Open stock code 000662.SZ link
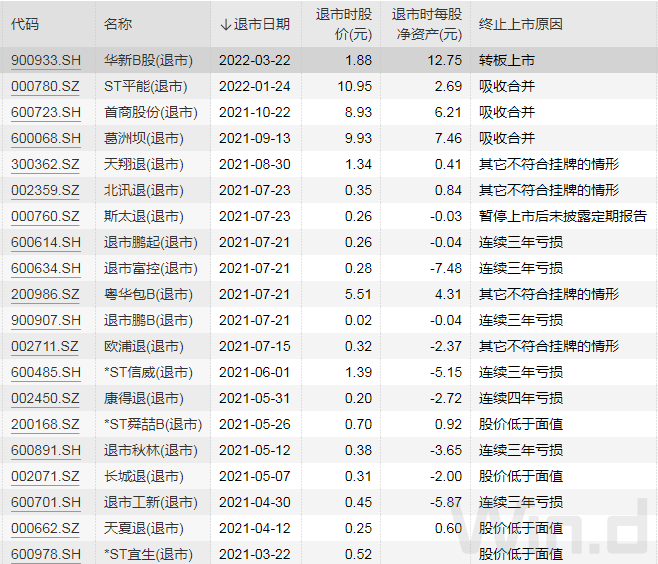Image resolution: width=658 pixels, height=564 pixels. 45,529
